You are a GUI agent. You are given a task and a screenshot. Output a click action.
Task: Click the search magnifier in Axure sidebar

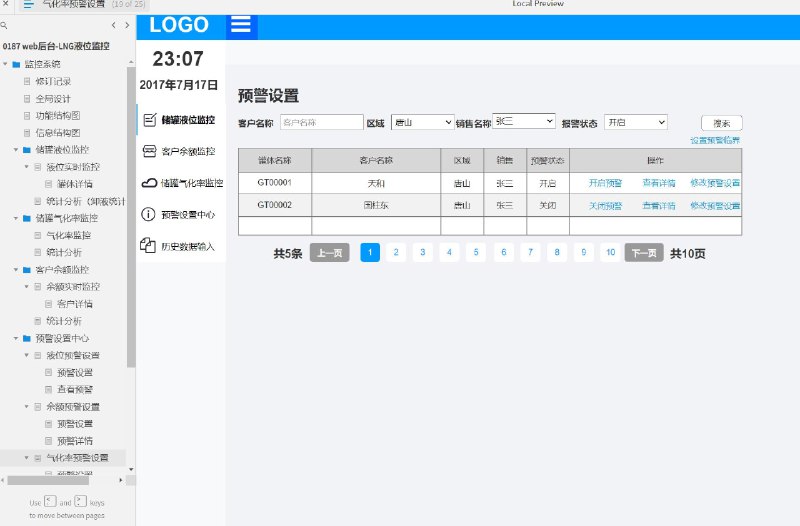coord(4,25)
